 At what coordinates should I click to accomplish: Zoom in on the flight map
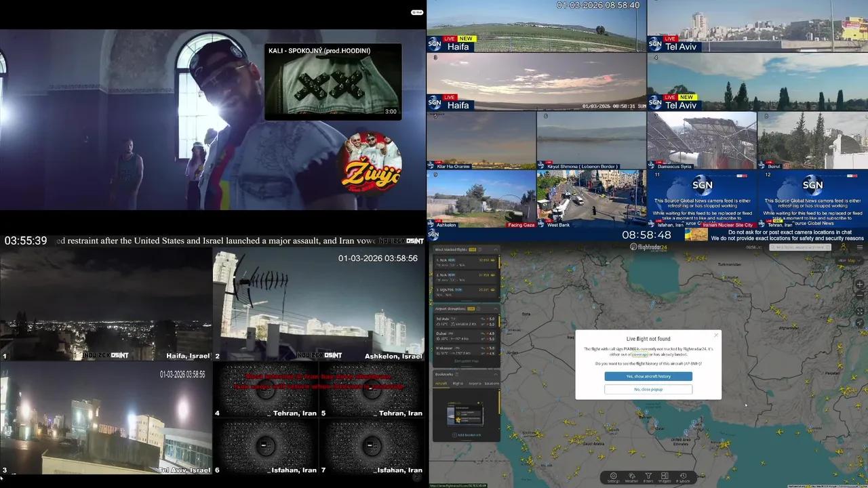[x=861, y=285]
